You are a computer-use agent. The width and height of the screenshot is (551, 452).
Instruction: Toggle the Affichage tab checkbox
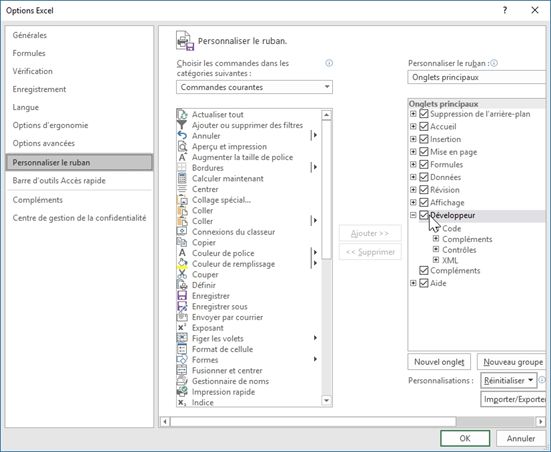[424, 202]
